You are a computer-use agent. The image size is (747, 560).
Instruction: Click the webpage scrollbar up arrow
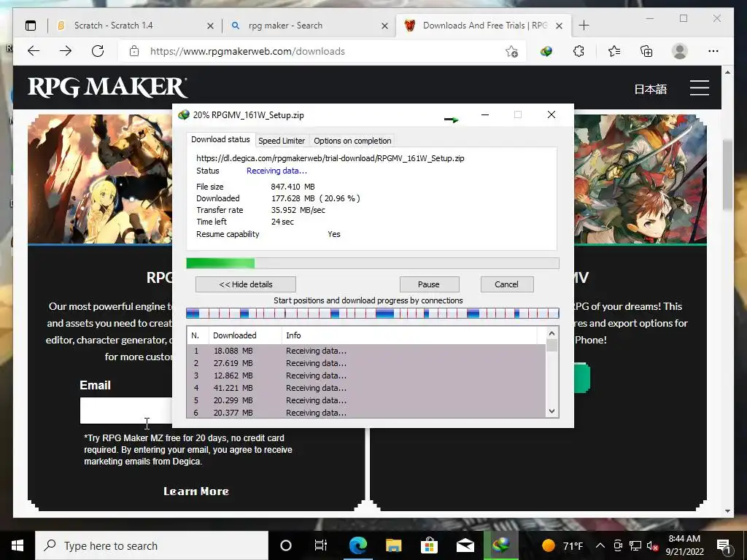[727, 72]
